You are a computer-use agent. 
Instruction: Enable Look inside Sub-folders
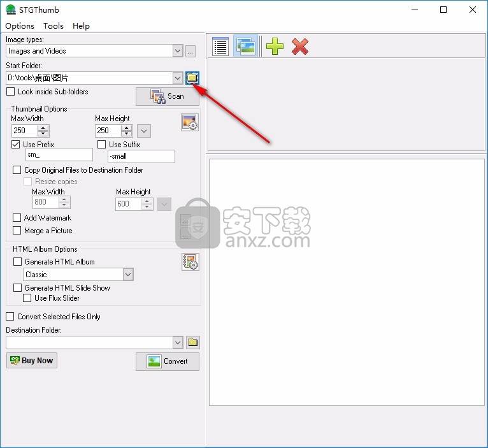tap(11, 92)
